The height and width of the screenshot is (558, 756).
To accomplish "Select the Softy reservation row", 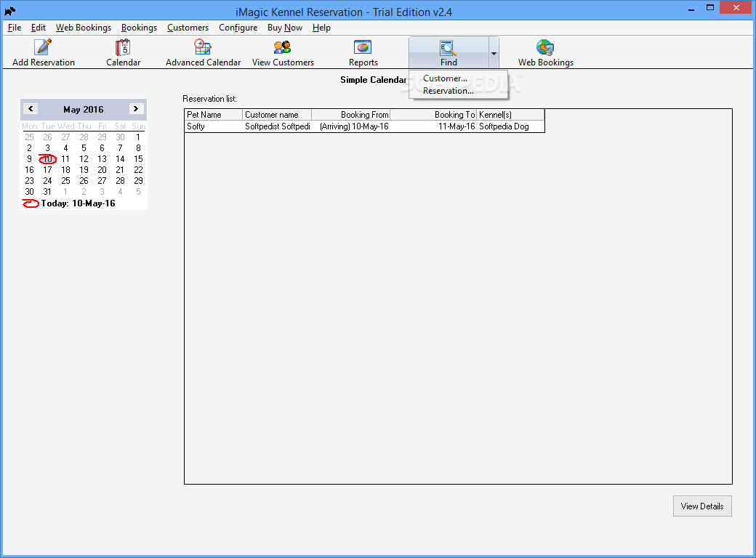I will click(x=364, y=126).
